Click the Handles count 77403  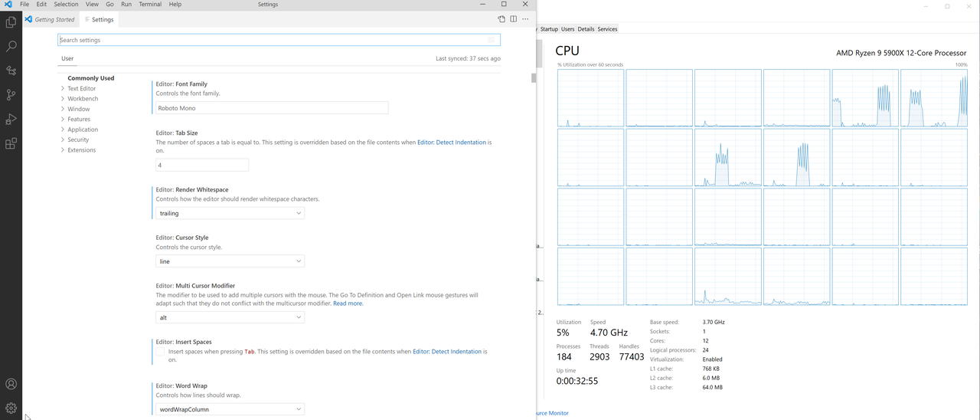(x=632, y=357)
